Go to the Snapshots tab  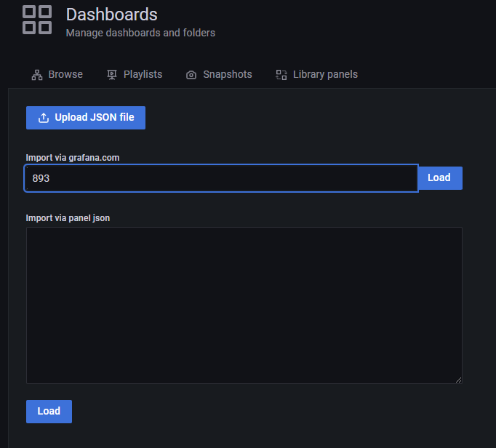[219, 75]
